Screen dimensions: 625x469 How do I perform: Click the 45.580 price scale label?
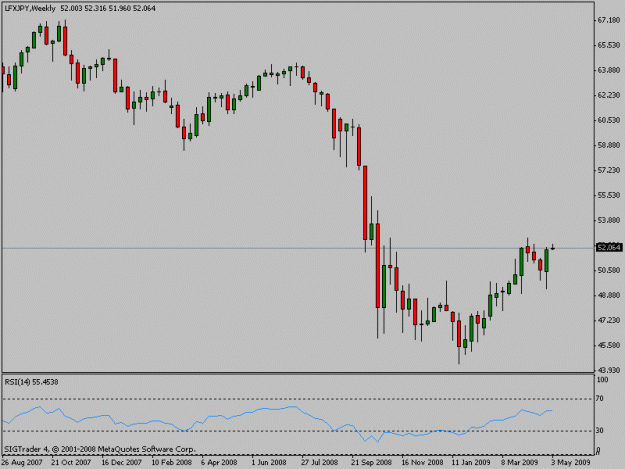(609, 345)
